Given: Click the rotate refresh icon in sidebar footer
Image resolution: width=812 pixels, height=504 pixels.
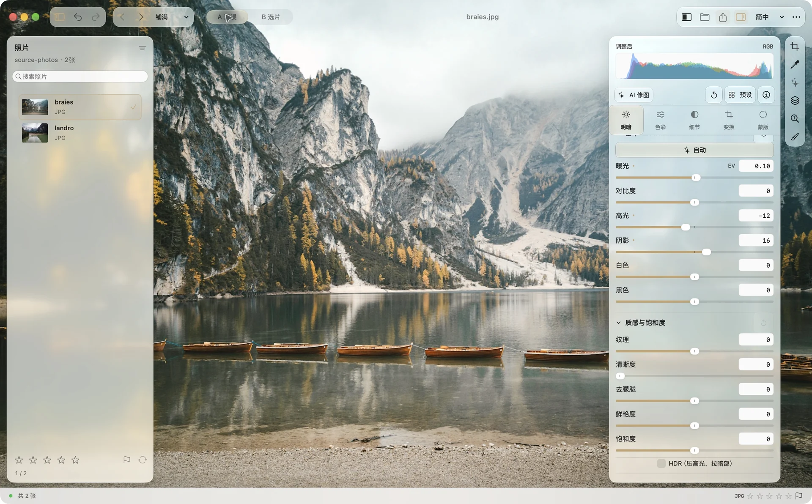Looking at the screenshot, I should (x=143, y=460).
